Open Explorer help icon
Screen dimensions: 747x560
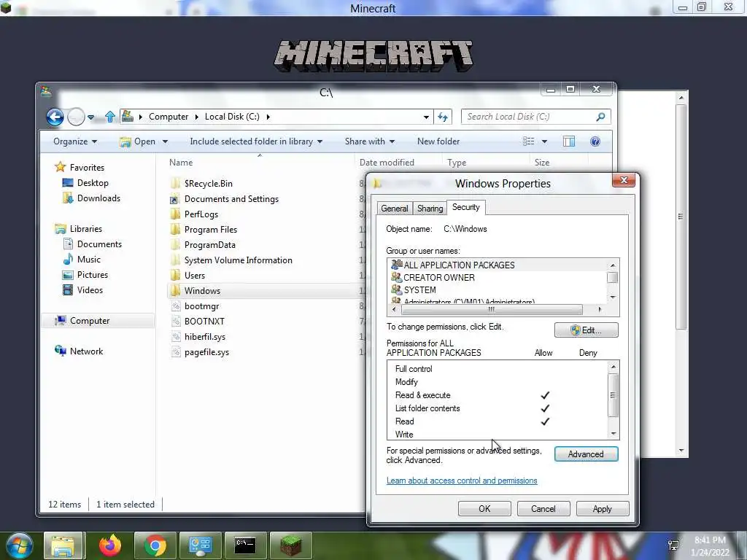(x=595, y=141)
